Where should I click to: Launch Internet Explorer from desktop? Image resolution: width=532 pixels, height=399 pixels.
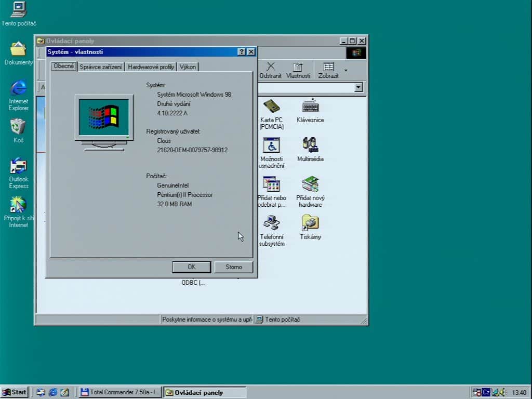[18, 96]
